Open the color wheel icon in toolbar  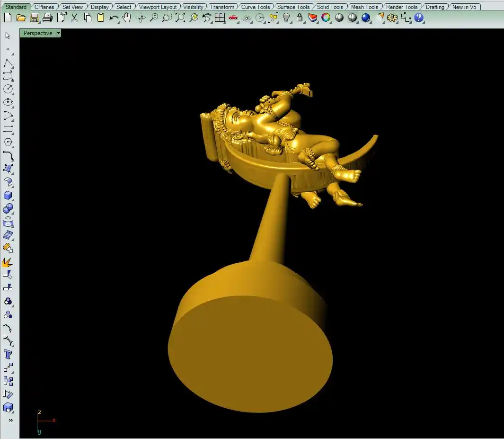click(x=326, y=18)
